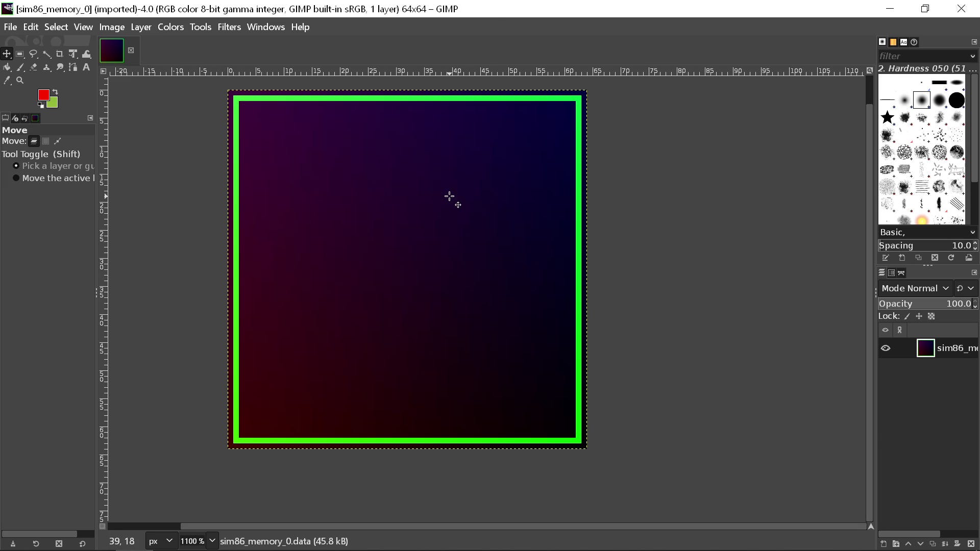Click the sim86_memory image thumbnail tab
Screen dimensions: 980x551
coord(112,50)
